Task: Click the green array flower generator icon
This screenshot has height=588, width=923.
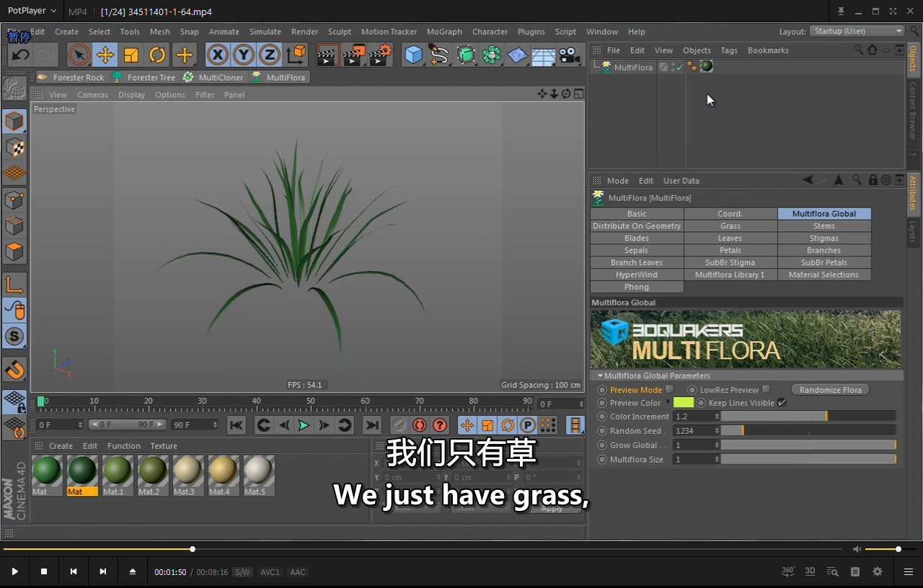Action: click(x=492, y=55)
